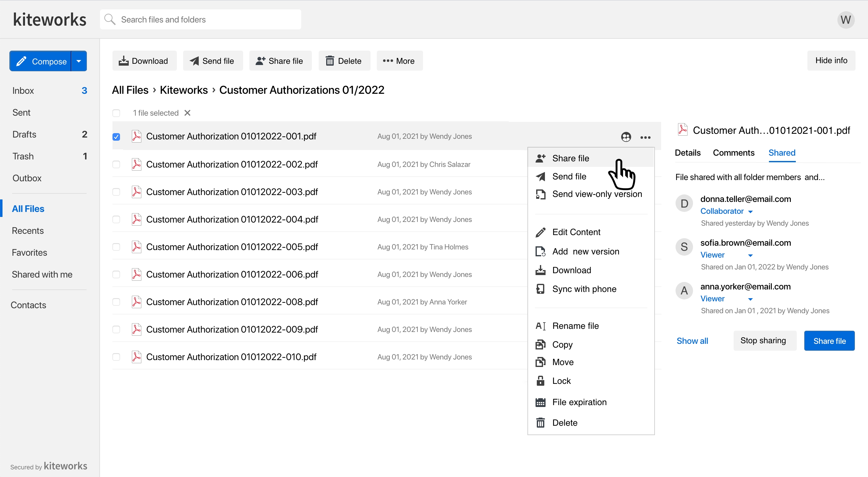Click the Compose button icon

coord(22,61)
